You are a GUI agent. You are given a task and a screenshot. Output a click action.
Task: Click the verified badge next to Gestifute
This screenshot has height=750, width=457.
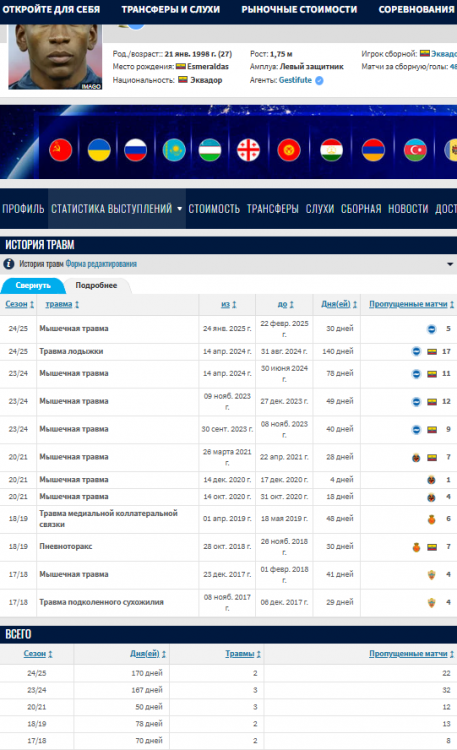point(319,80)
